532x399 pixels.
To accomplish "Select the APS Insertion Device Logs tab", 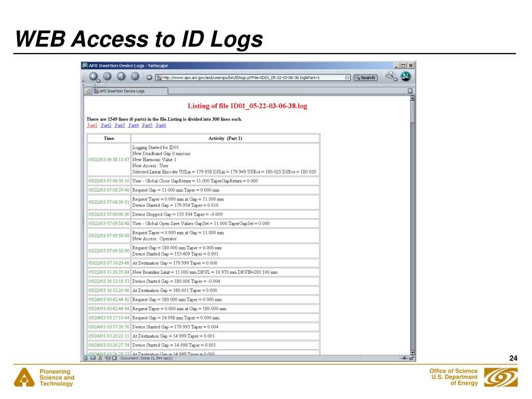I will (130, 91).
